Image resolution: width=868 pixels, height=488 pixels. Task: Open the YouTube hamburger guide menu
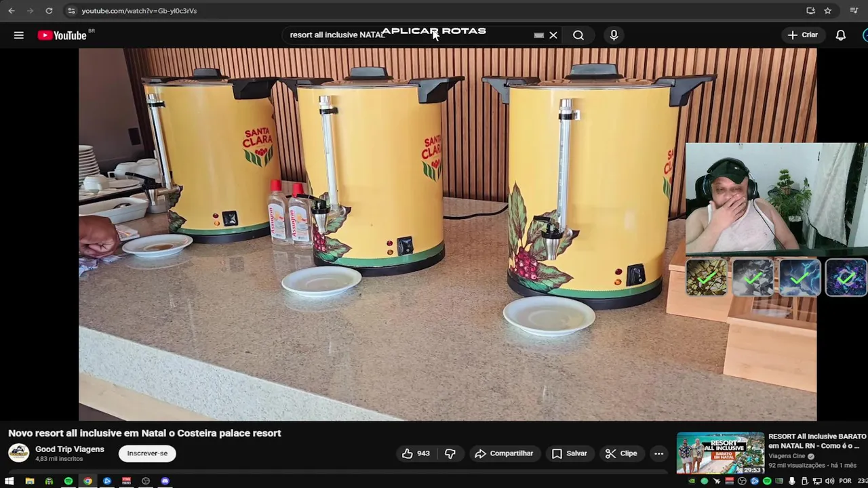pos(19,35)
